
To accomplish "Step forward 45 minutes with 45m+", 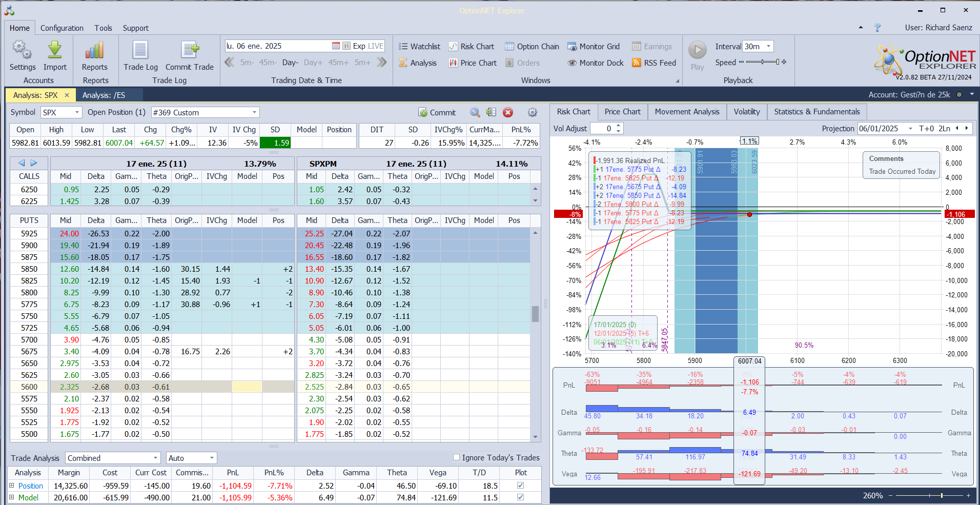I will tap(338, 63).
